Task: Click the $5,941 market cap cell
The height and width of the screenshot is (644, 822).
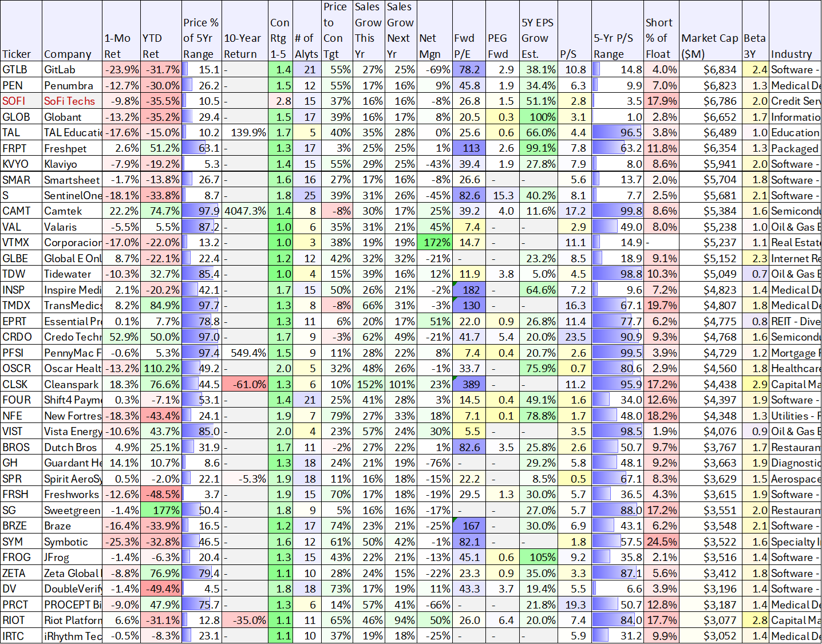Action: click(710, 164)
